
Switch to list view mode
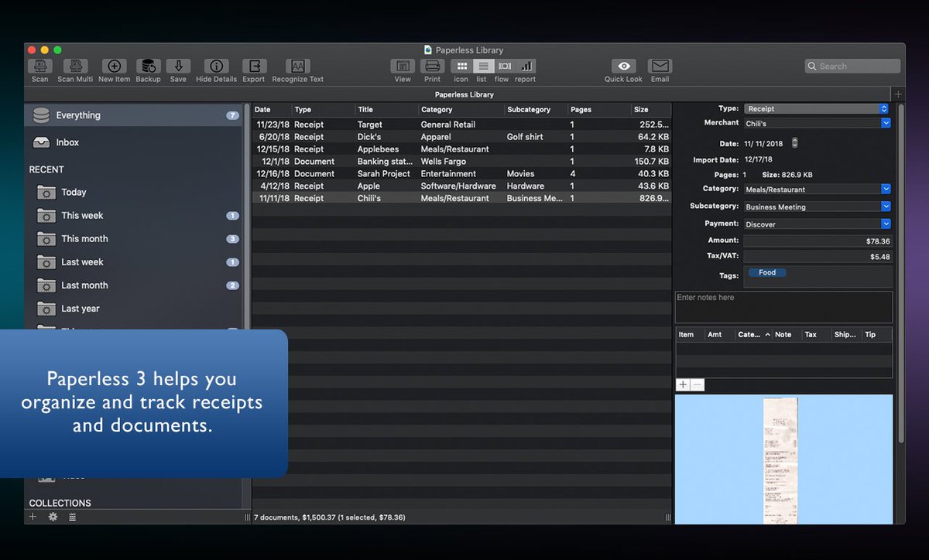[x=482, y=67]
